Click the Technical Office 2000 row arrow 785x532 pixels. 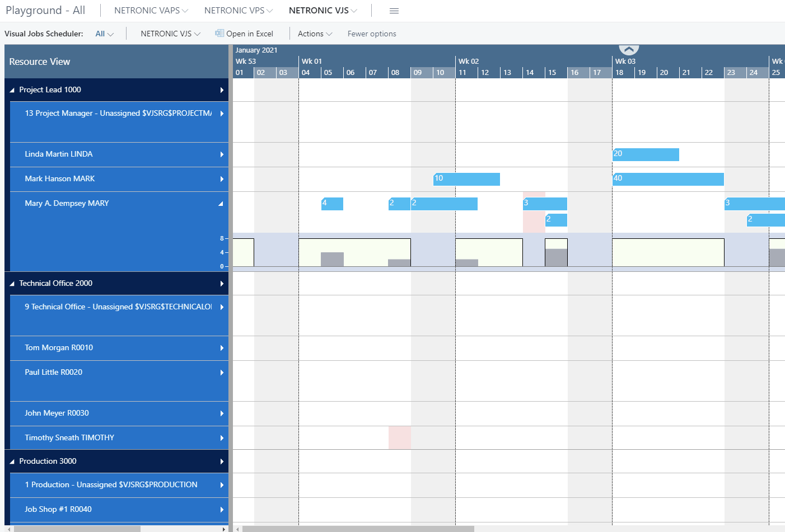point(222,284)
